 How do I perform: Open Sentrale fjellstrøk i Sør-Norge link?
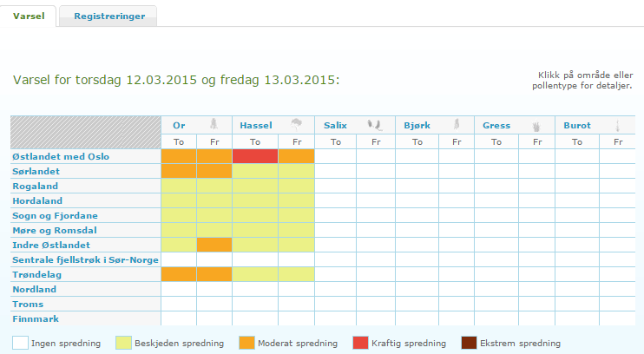[85, 260]
